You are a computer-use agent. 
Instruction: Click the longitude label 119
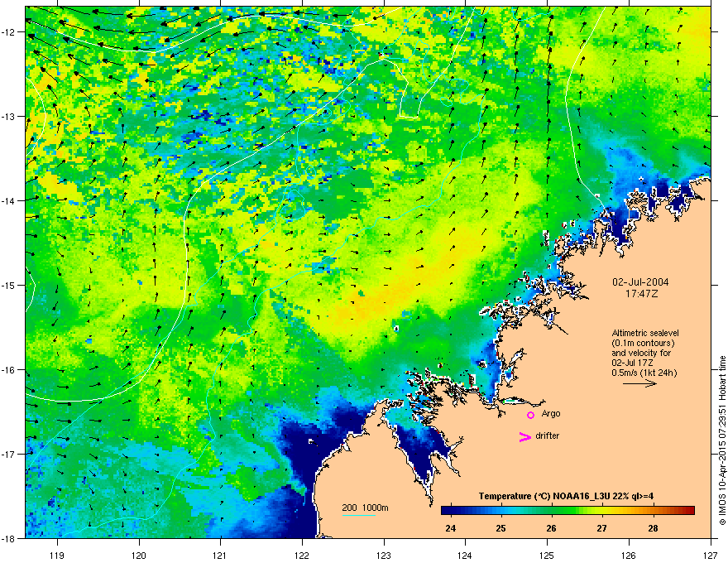click(x=57, y=556)
